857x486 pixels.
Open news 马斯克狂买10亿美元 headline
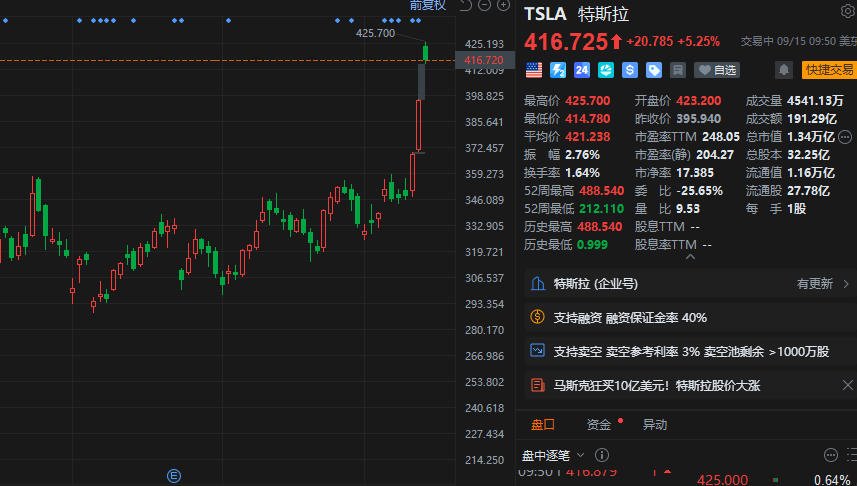tap(656, 386)
